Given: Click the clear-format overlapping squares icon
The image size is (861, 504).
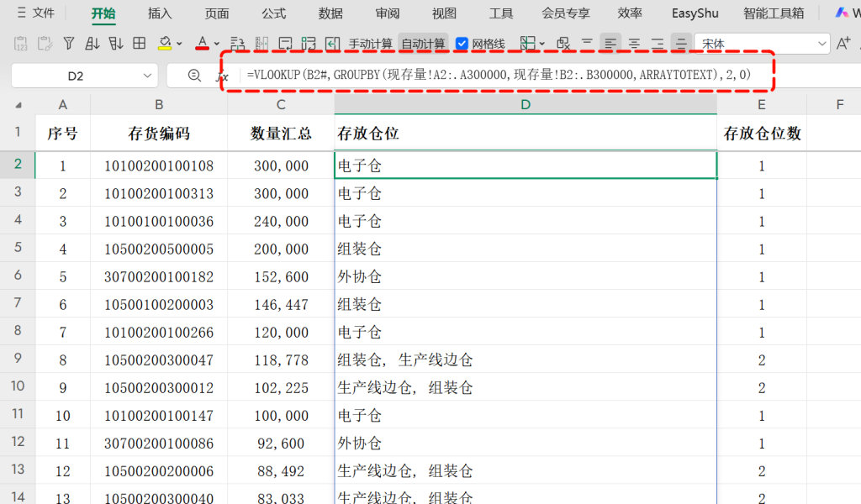Looking at the screenshot, I should [563, 44].
